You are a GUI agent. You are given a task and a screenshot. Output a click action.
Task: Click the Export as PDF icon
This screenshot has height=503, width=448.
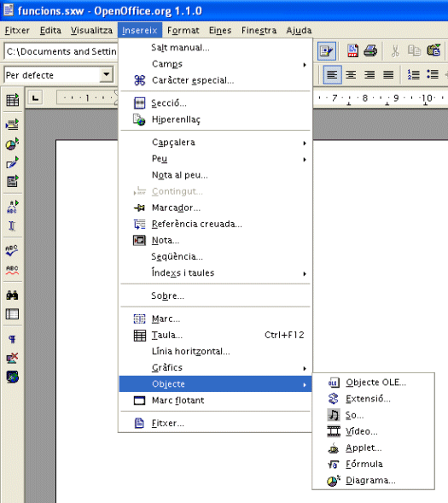click(352, 50)
